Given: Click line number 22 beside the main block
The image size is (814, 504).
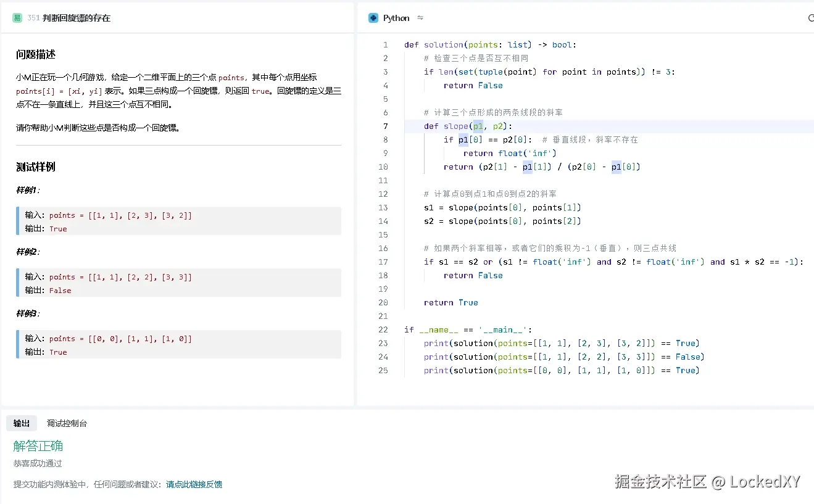Looking at the screenshot, I should (383, 330).
